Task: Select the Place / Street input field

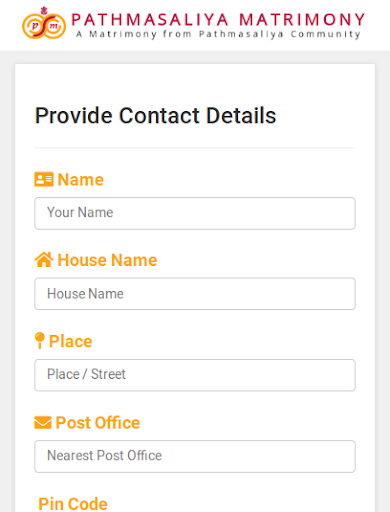Action: [195, 375]
